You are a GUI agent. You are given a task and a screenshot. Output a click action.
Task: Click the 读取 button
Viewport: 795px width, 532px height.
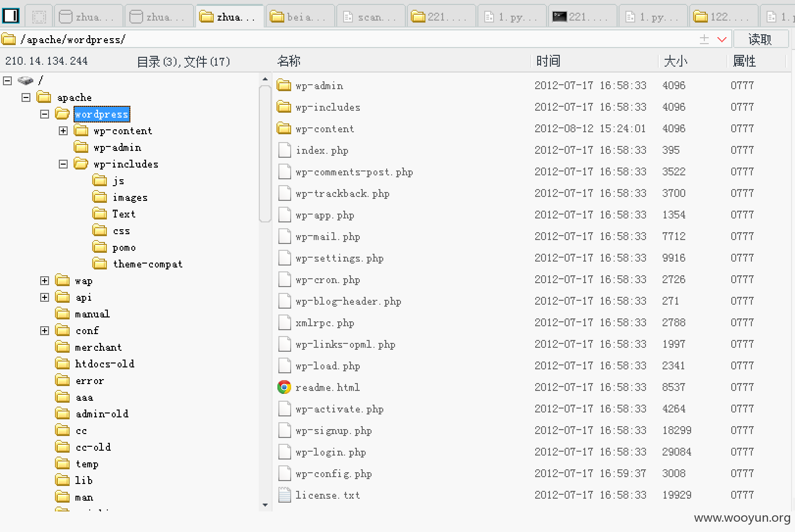point(760,39)
